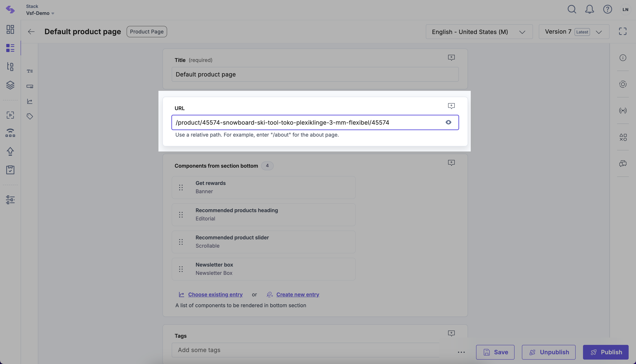
Task: Open the Publish Queue wifi-dots icon
Action: (x=10, y=133)
